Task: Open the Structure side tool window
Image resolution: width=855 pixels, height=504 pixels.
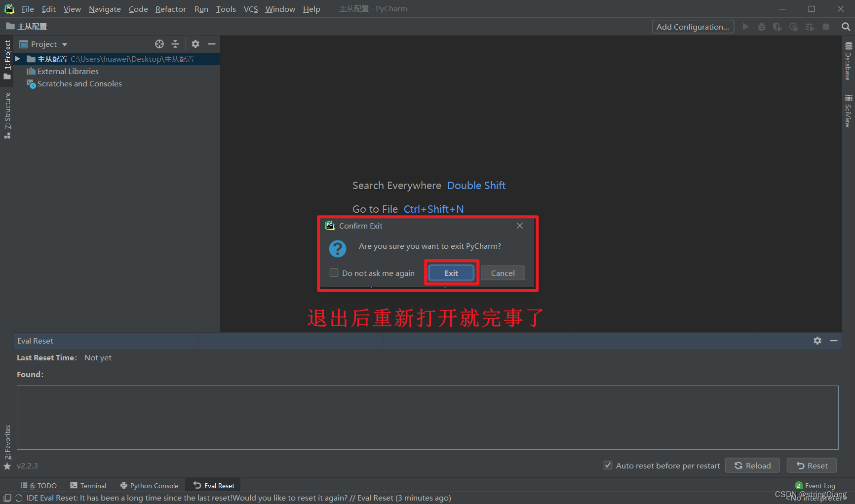Action: 7,115
